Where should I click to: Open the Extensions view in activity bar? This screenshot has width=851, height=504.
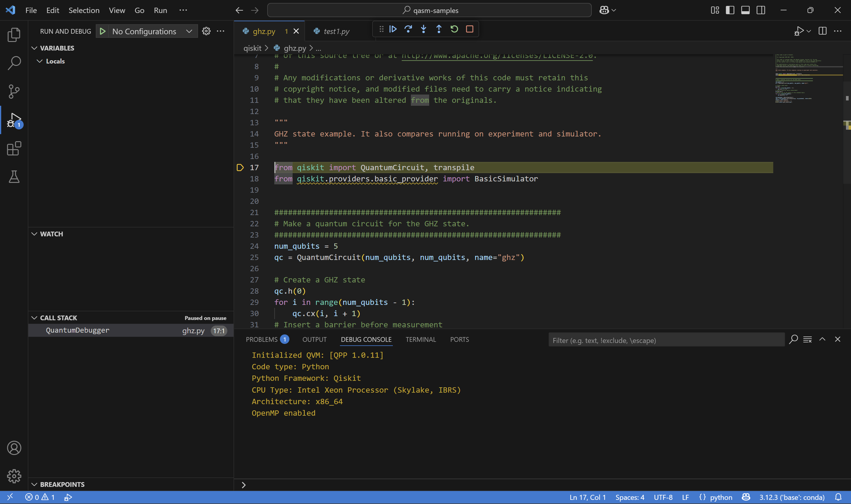click(x=14, y=148)
